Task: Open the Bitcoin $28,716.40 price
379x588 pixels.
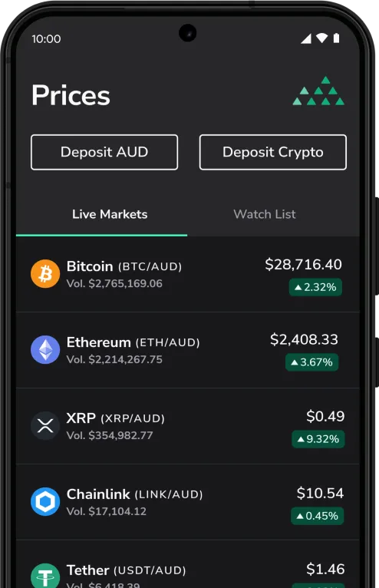Action: click(x=303, y=264)
